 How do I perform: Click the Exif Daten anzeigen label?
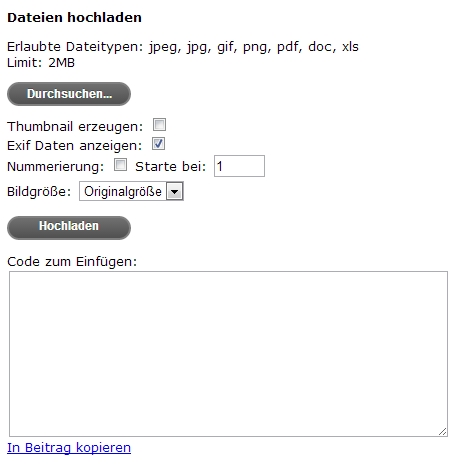(x=74, y=146)
